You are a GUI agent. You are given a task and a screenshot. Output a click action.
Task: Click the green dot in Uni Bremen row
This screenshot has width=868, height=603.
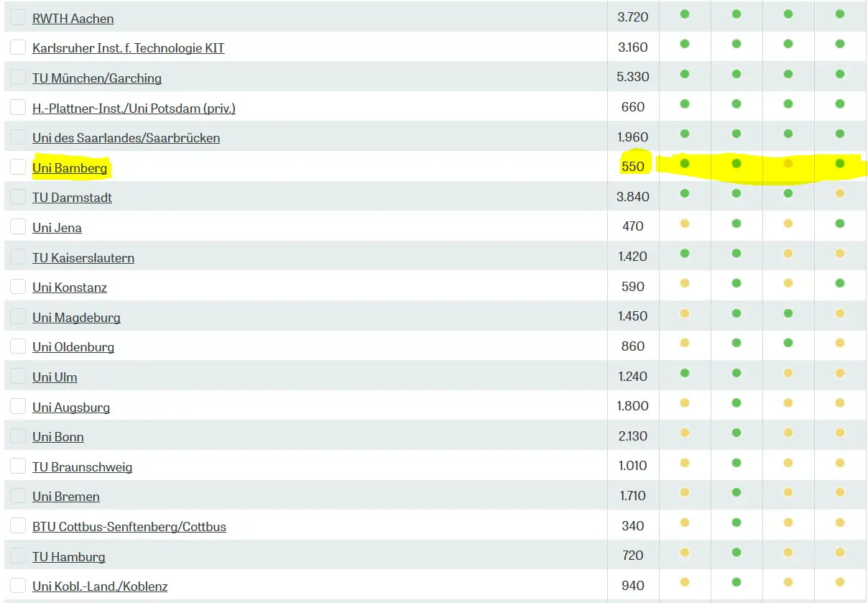pyautogui.click(x=737, y=492)
